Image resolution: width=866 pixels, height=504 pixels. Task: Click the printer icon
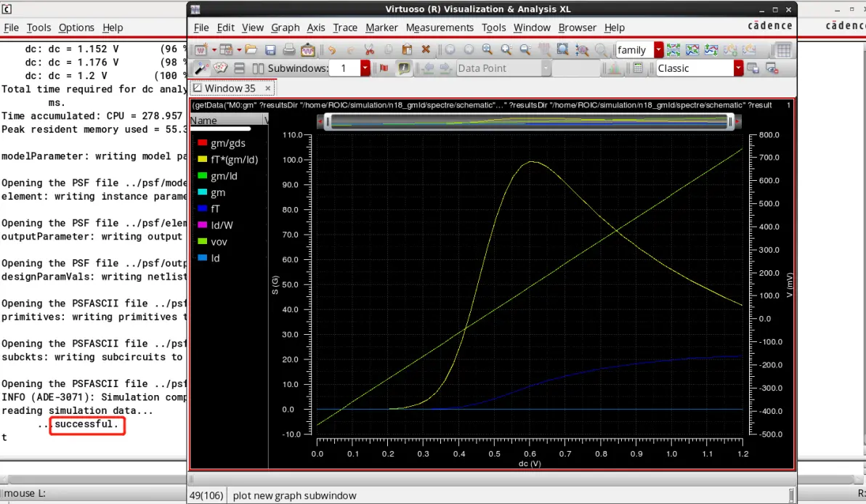click(x=289, y=49)
